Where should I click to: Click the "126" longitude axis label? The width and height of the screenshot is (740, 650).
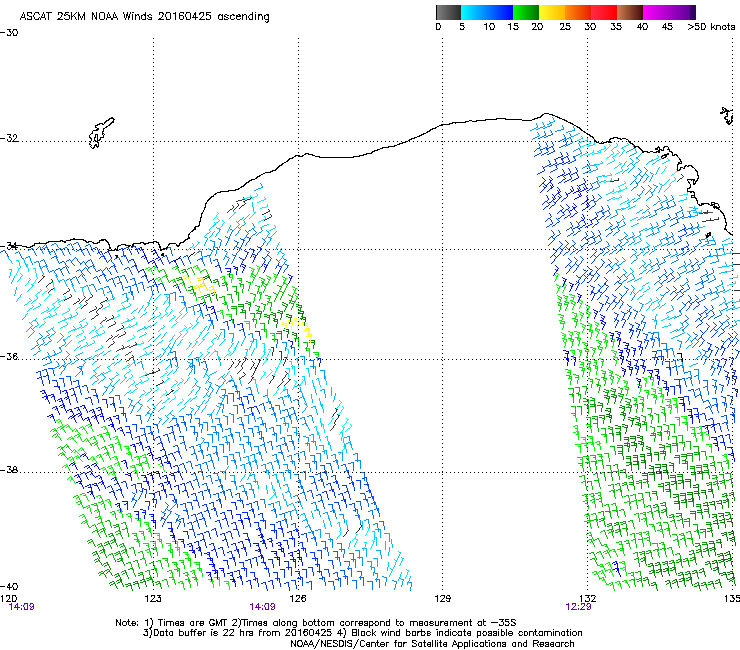(x=298, y=598)
